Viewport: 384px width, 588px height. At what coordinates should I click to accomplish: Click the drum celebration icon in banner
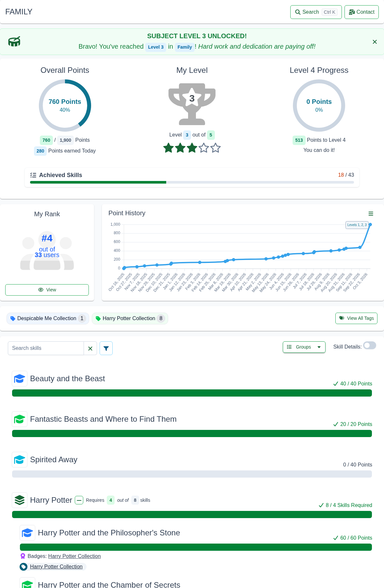click(x=14, y=41)
